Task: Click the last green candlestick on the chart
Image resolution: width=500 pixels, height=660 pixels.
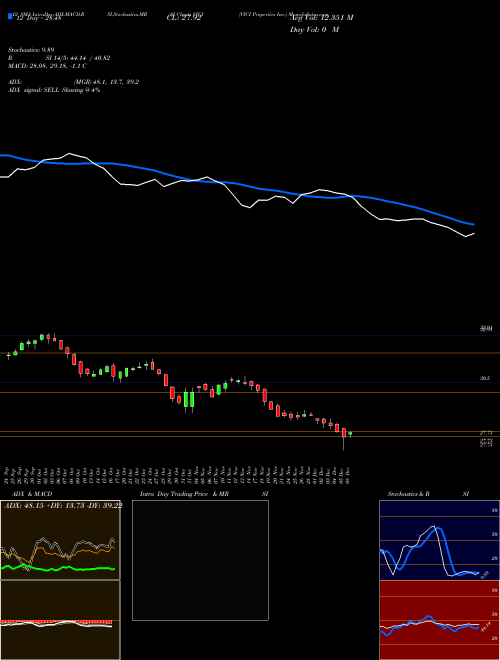Action: (350, 434)
